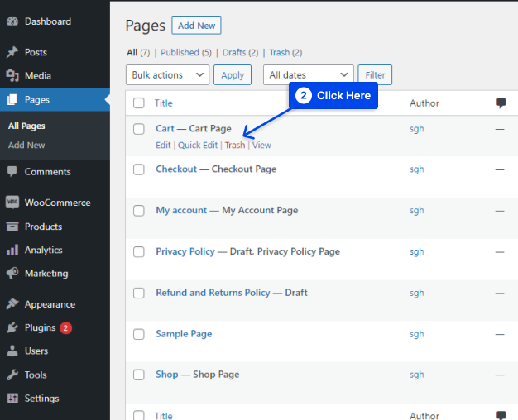
Task: Check the Cart page checkbox
Action: click(139, 129)
